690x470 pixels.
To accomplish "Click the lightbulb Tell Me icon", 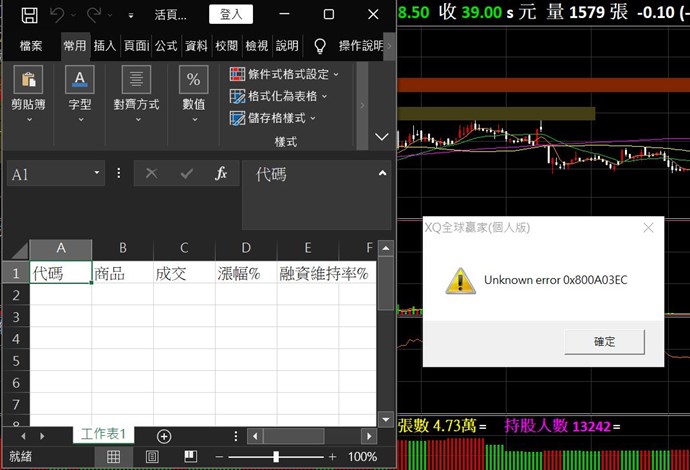I will coord(320,46).
